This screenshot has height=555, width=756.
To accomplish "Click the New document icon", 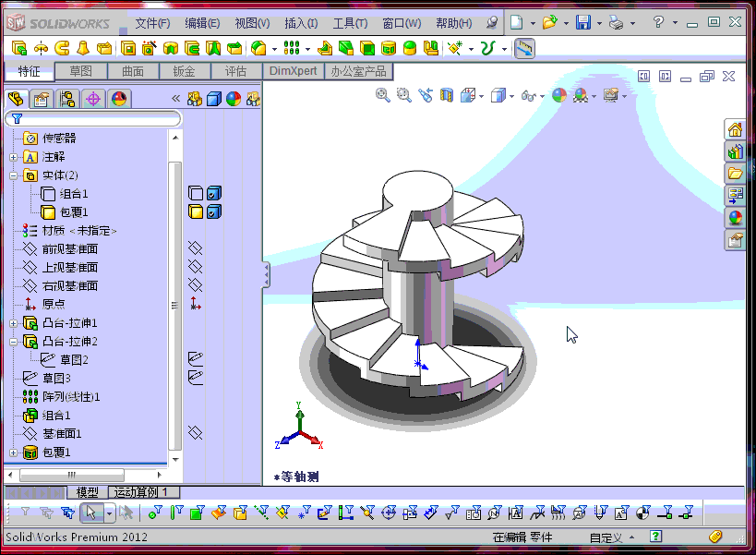I will click(x=516, y=23).
